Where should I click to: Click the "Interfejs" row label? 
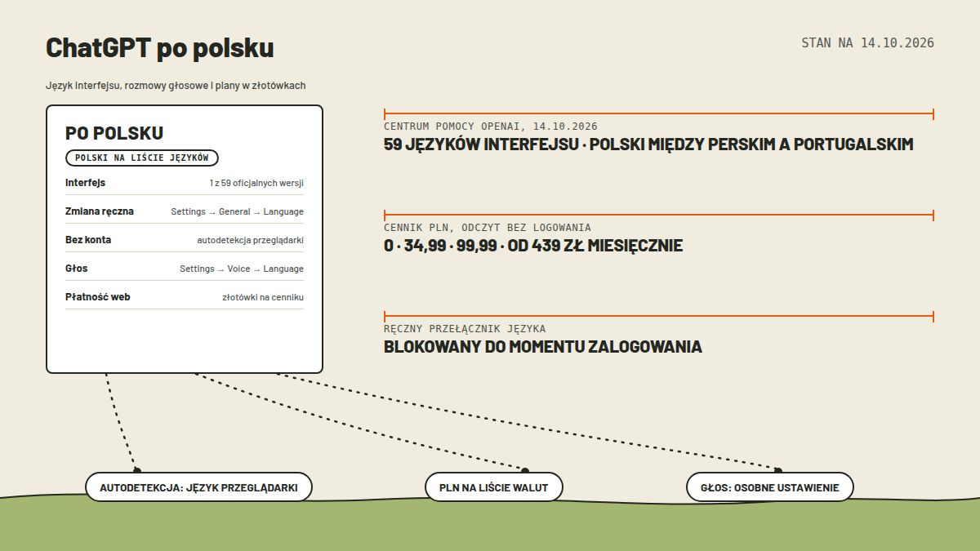pos(85,183)
